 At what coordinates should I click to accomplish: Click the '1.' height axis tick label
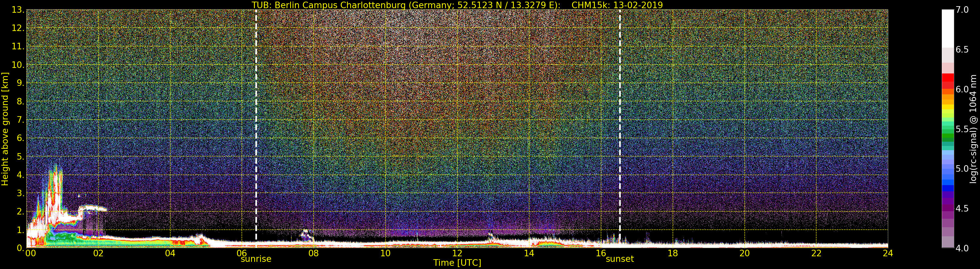(21, 230)
